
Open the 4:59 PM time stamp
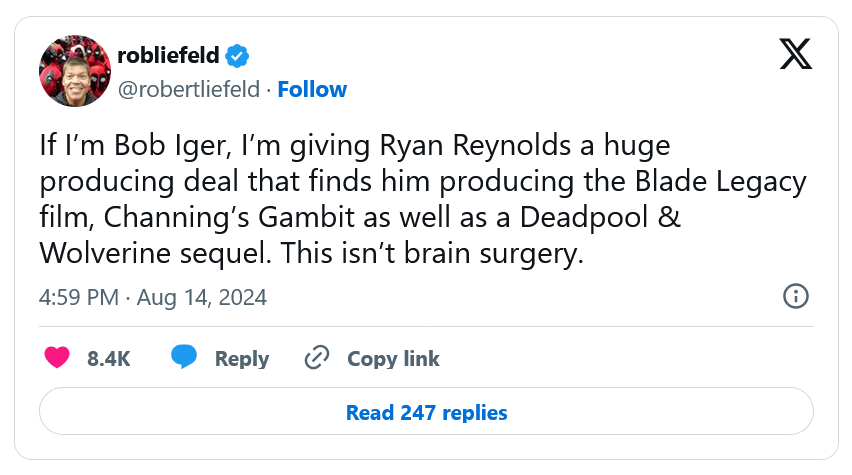click(x=79, y=297)
